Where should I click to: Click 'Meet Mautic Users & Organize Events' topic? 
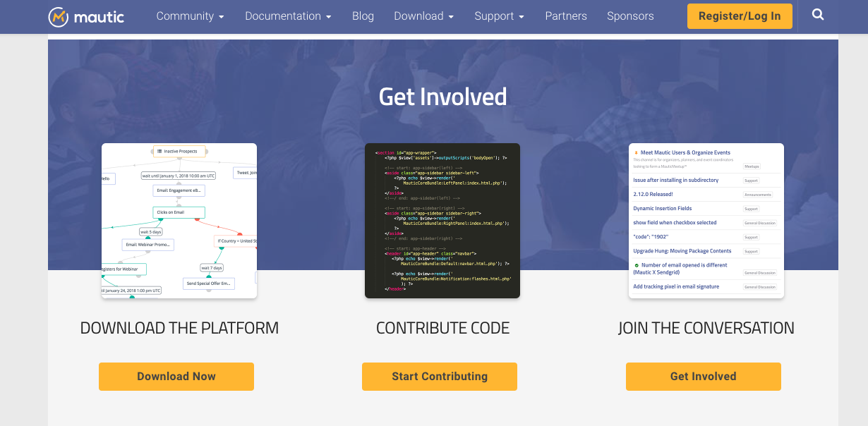[685, 152]
